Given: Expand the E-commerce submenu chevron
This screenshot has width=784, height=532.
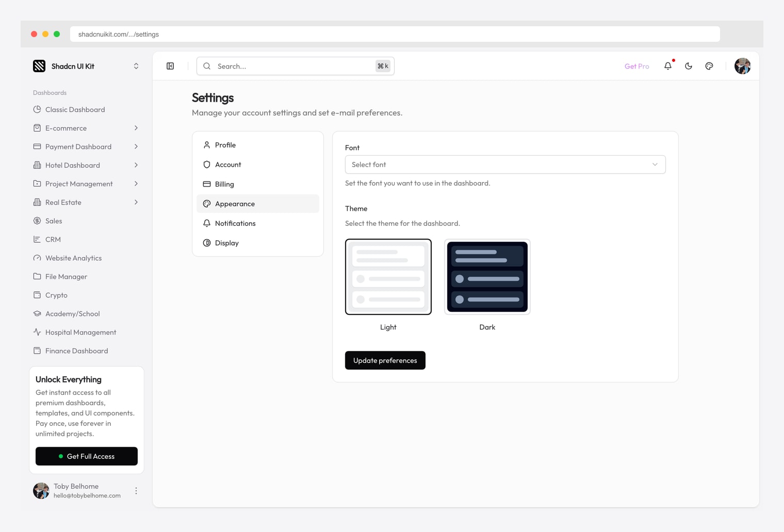Looking at the screenshot, I should (136, 128).
